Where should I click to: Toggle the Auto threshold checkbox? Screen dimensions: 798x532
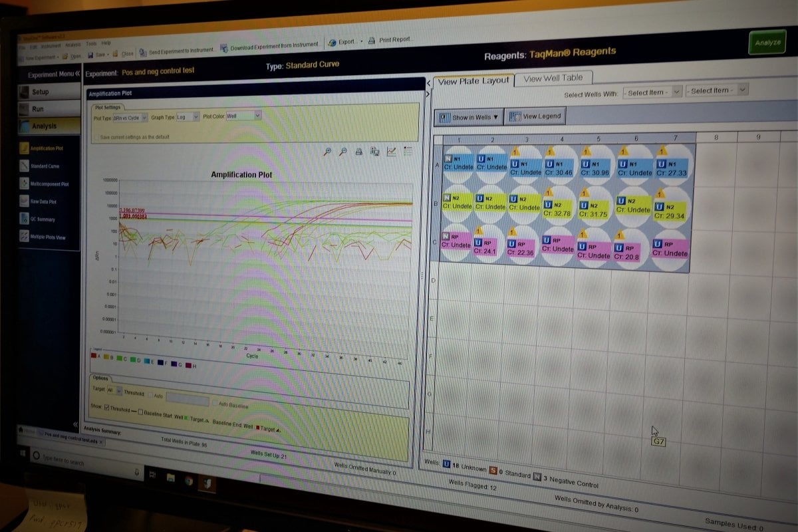pyautogui.click(x=150, y=394)
